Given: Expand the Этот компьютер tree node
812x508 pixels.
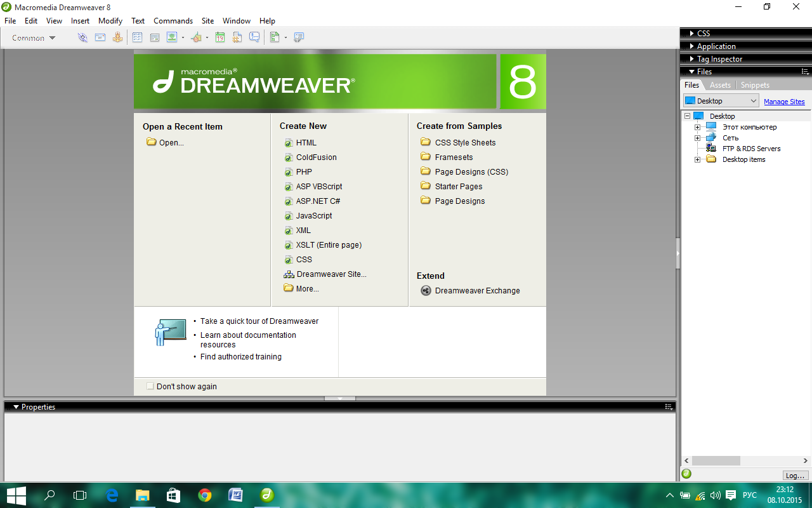Looking at the screenshot, I should click(x=697, y=127).
